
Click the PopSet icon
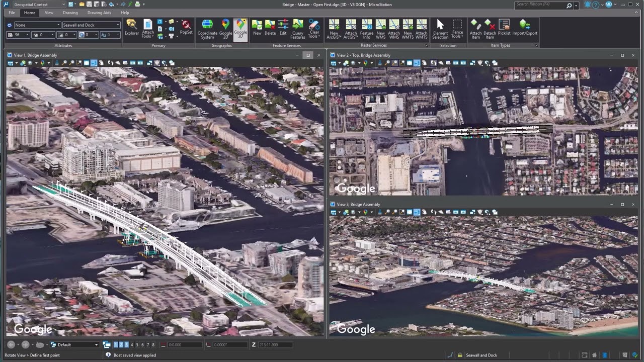186,28
